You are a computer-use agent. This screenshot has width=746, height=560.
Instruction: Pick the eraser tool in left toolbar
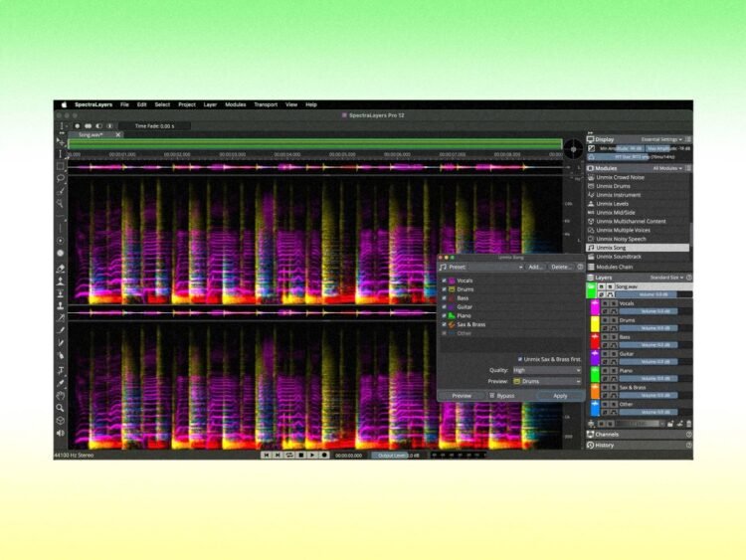click(x=61, y=268)
